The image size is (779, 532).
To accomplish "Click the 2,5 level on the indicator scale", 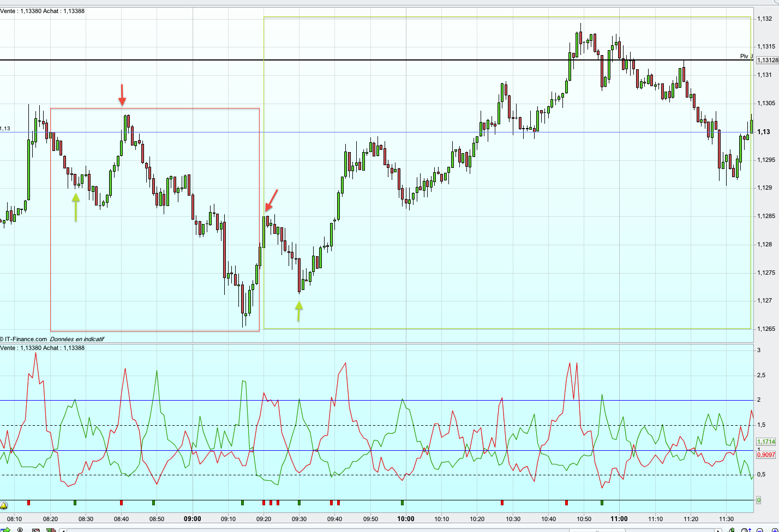I will (761, 375).
